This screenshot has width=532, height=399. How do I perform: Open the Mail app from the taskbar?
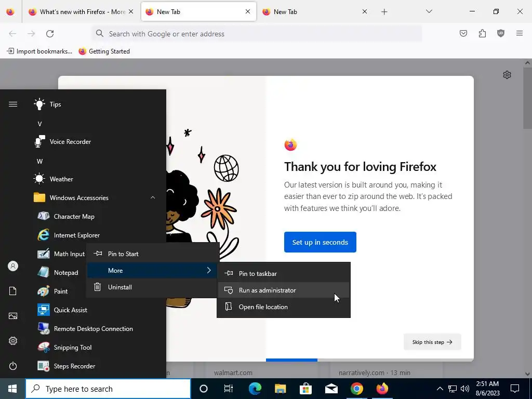pos(331,389)
